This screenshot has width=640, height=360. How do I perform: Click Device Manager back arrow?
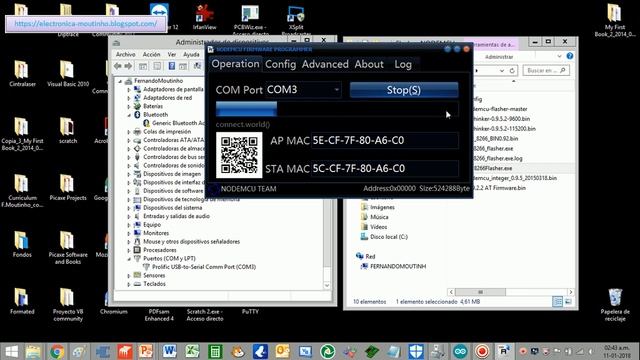118,66
